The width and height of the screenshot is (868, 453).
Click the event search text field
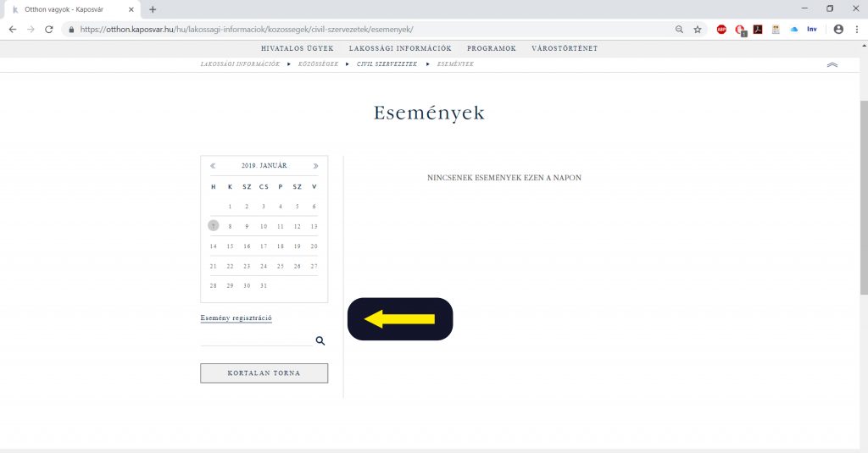(x=256, y=340)
